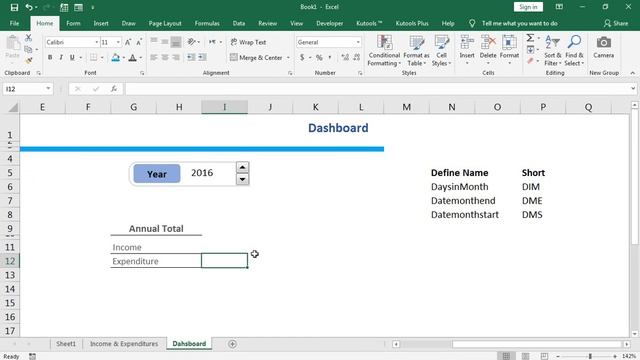Click the Borders icon
Screen dimensions: 640x360
[93, 58]
